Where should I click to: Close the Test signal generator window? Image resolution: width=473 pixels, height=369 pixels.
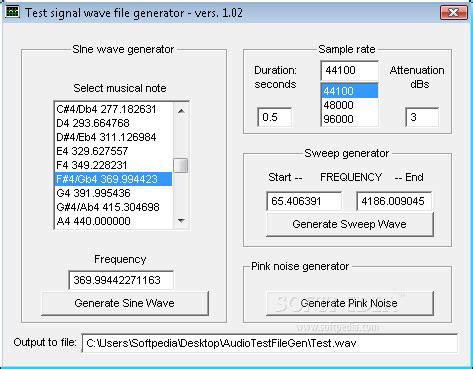pyautogui.click(x=453, y=13)
